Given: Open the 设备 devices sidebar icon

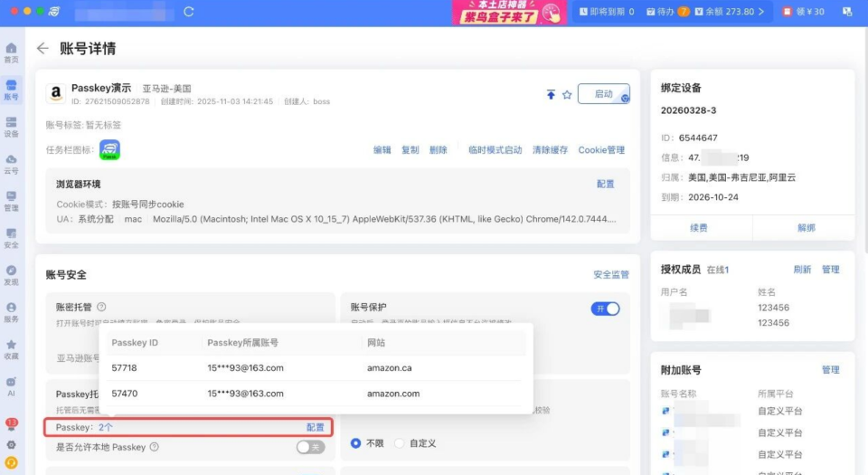Looking at the screenshot, I should pyautogui.click(x=11, y=127).
